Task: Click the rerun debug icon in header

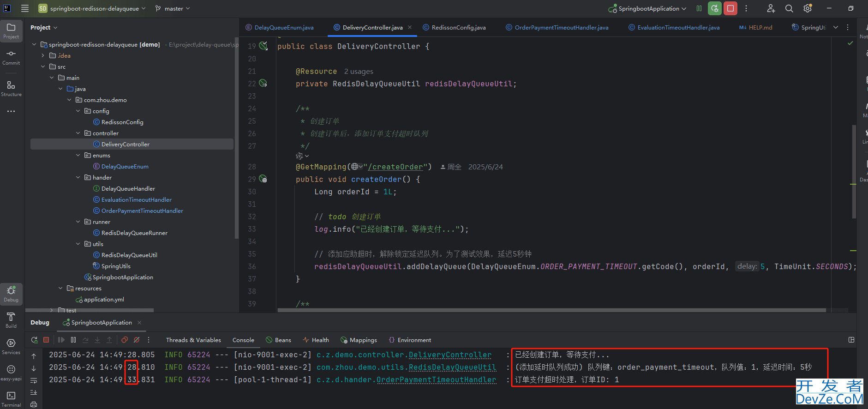Action: point(715,8)
